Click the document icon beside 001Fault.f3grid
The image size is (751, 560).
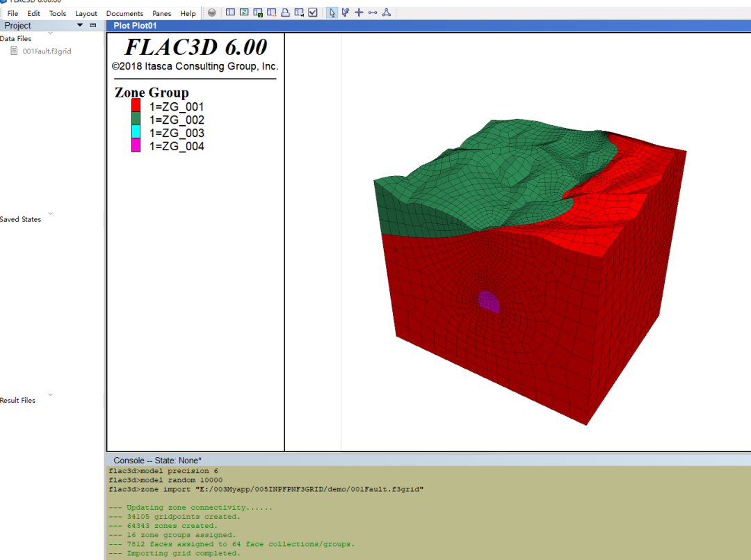pyautogui.click(x=15, y=51)
